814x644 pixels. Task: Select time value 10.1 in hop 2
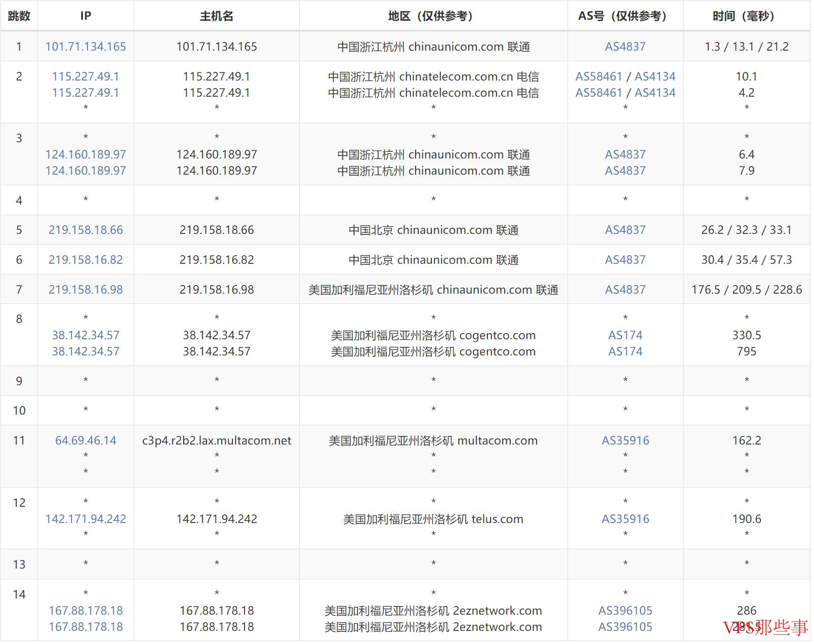747,76
